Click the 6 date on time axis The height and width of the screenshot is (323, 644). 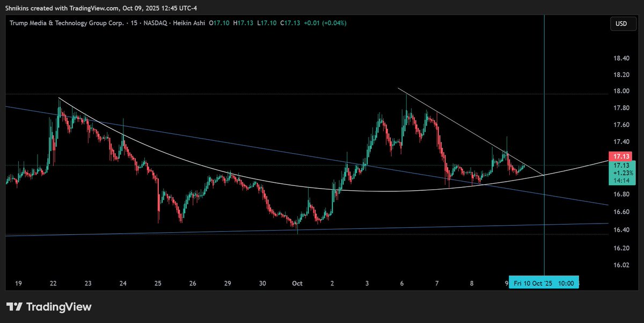[x=402, y=283]
